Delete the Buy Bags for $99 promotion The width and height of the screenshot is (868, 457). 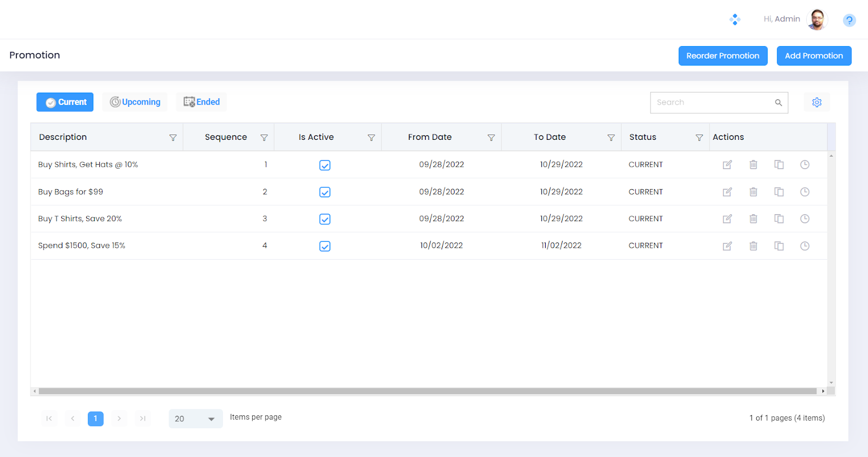click(x=753, y=192)
